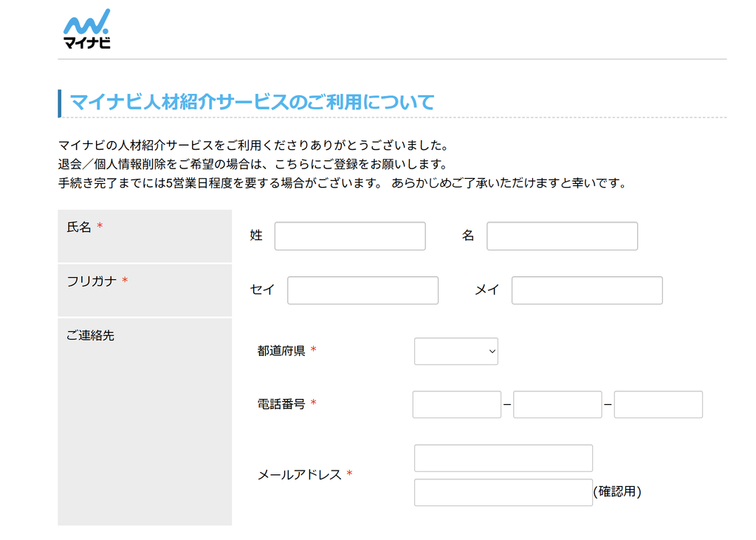Click the (確認用) text

(x=617, y=492)
